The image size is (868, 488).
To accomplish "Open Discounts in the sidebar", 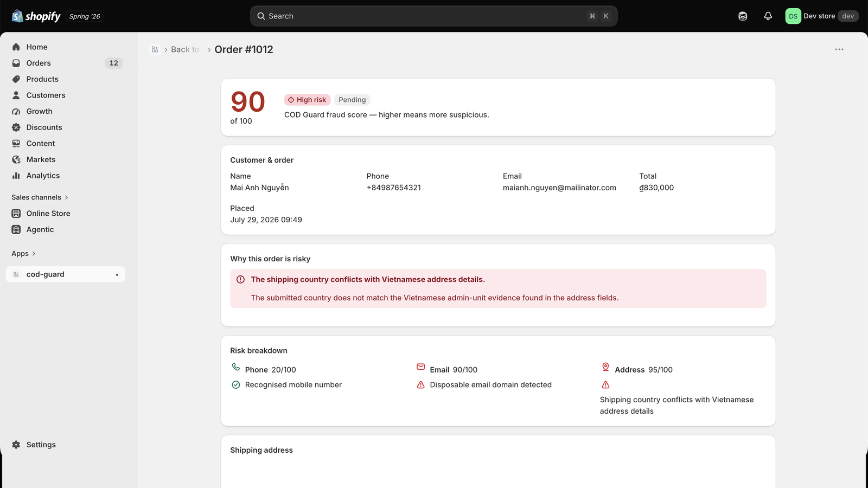I will tap(66, 127).
